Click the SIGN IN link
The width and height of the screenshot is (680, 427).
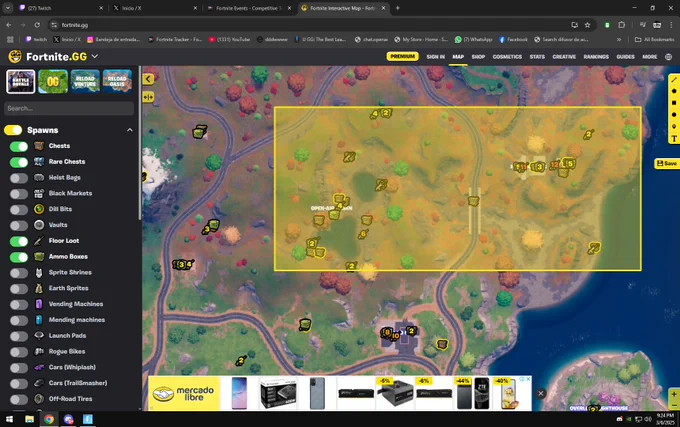[435, 57]
